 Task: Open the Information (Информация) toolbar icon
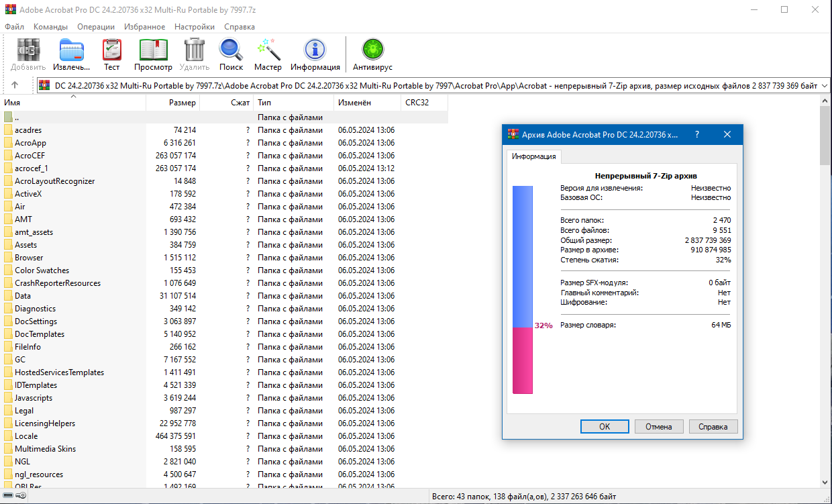(x=315, y=54)
